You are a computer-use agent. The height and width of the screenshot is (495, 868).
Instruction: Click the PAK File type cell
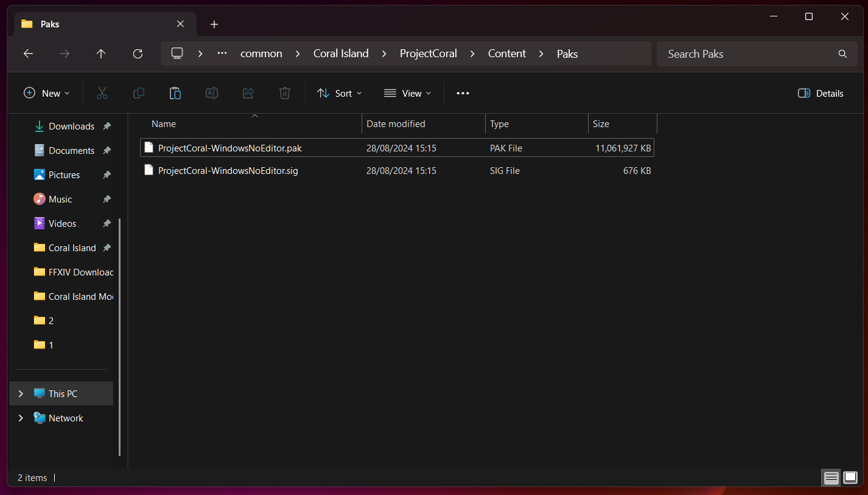[x=506, y=148]
